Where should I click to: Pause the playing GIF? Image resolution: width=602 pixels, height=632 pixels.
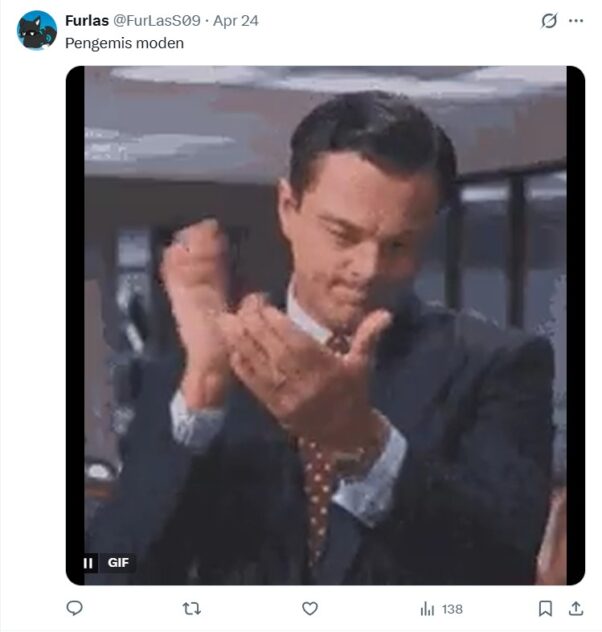(x=88, y=563)
